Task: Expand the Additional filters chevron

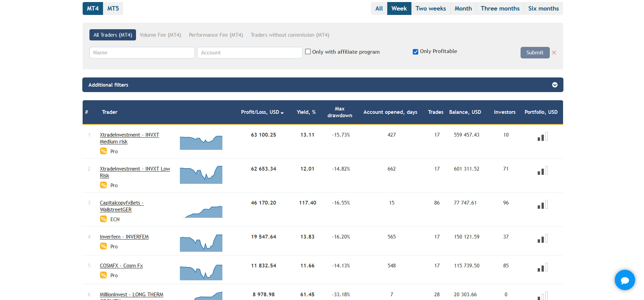Action: (x=555, y=85)
